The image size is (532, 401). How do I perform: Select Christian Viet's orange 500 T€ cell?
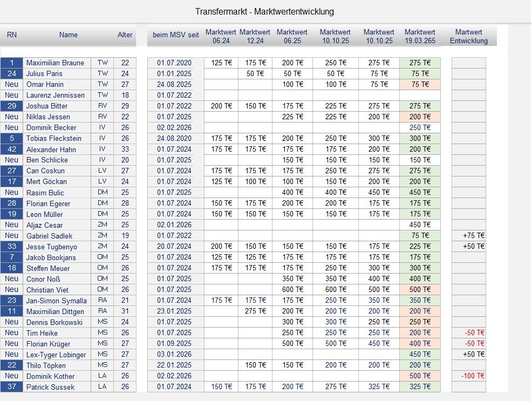pos(420,290)
